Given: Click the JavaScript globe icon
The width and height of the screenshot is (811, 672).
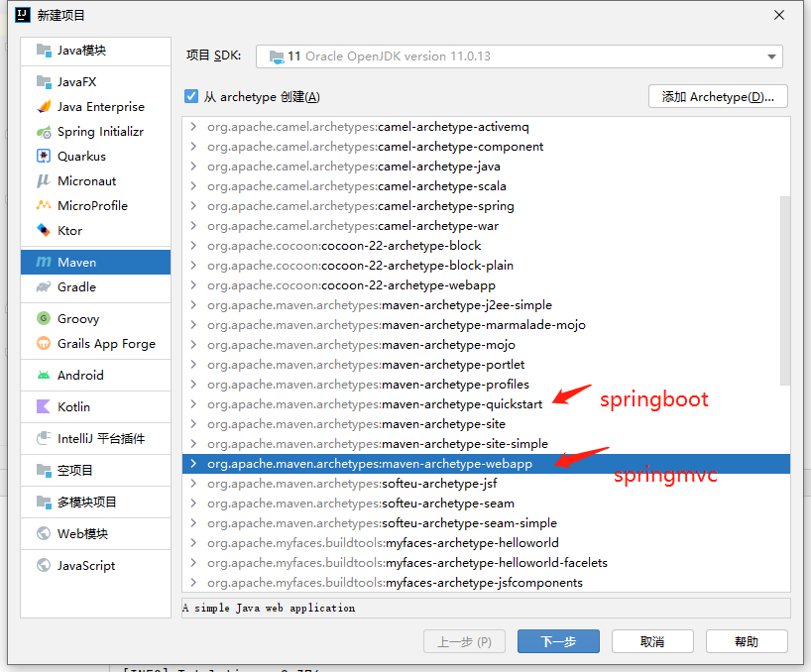Looking at the screenshot, I should [x=44, y=566].
